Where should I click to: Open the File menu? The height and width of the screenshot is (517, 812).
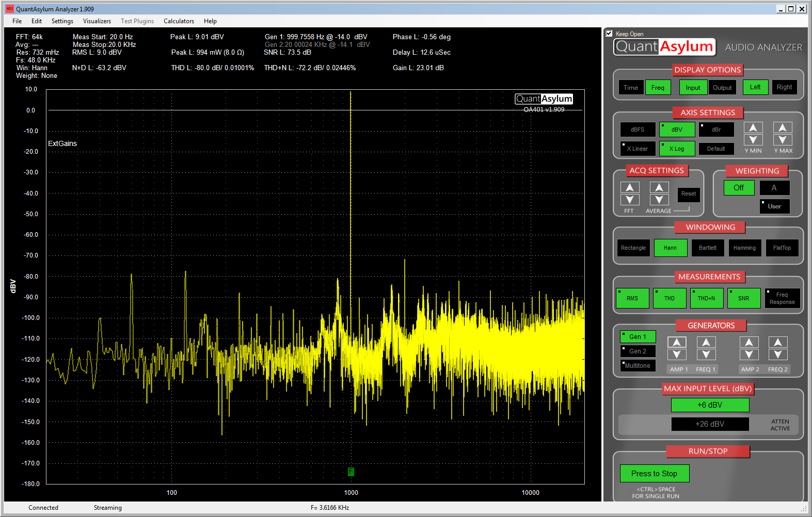tap(17, 21)
